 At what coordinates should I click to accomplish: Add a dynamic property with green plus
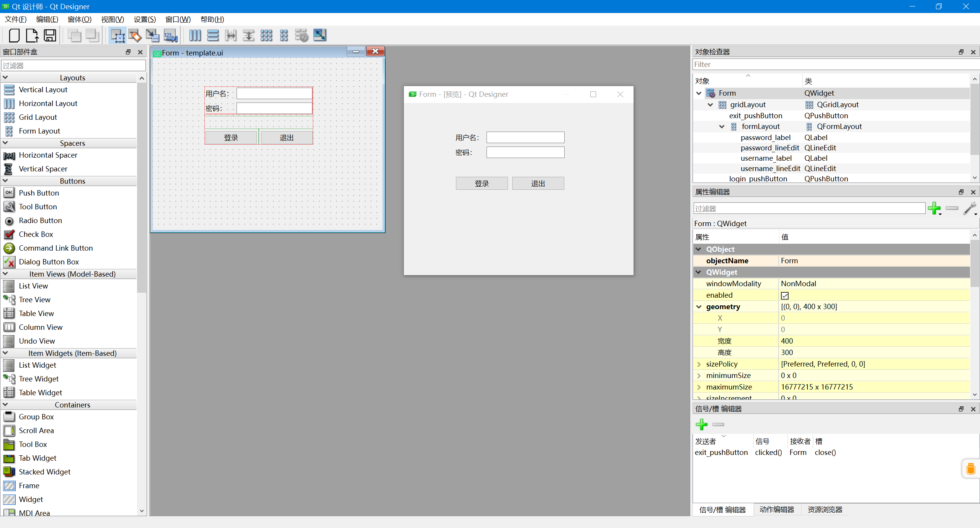tap(934, 209)
